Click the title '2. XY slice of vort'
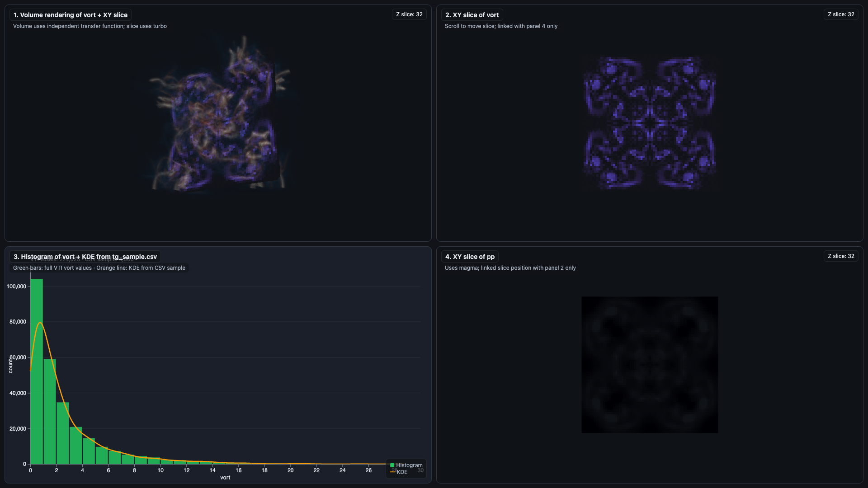The image size is (868, 488). [x=472, y=15]
